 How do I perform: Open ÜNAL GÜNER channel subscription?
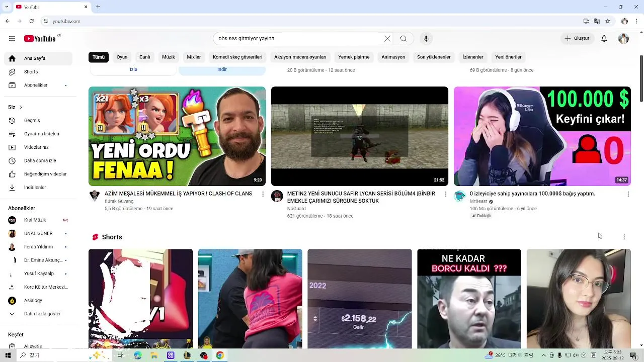tap(38, 233)
